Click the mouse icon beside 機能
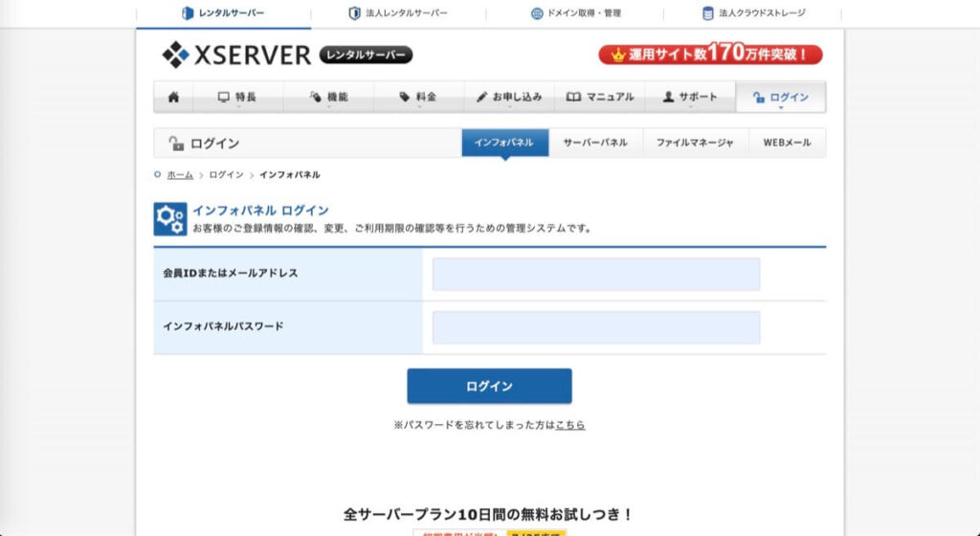The width and height of the screenshot is (980, 536). 315,97
